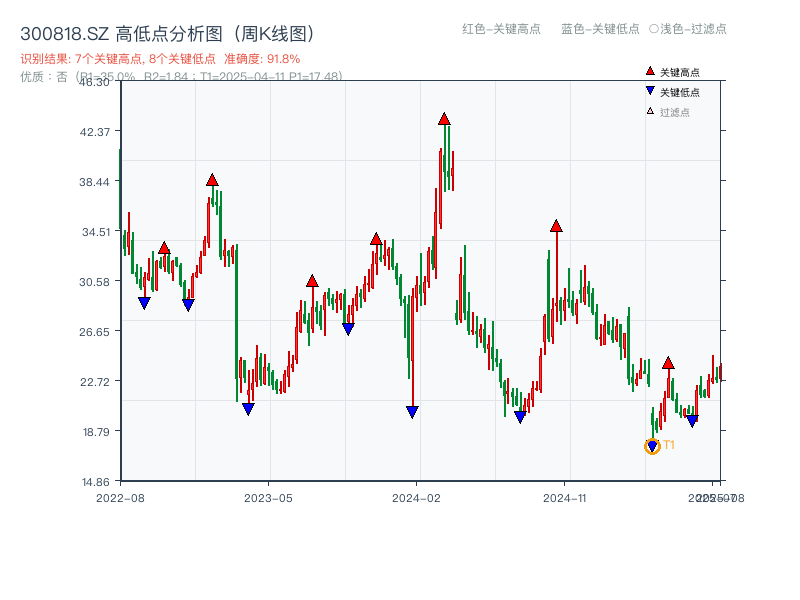Viewport: 800px width, 600px height.
Task: Click the red high marker near 2024-11
Action: coord(556,225)
